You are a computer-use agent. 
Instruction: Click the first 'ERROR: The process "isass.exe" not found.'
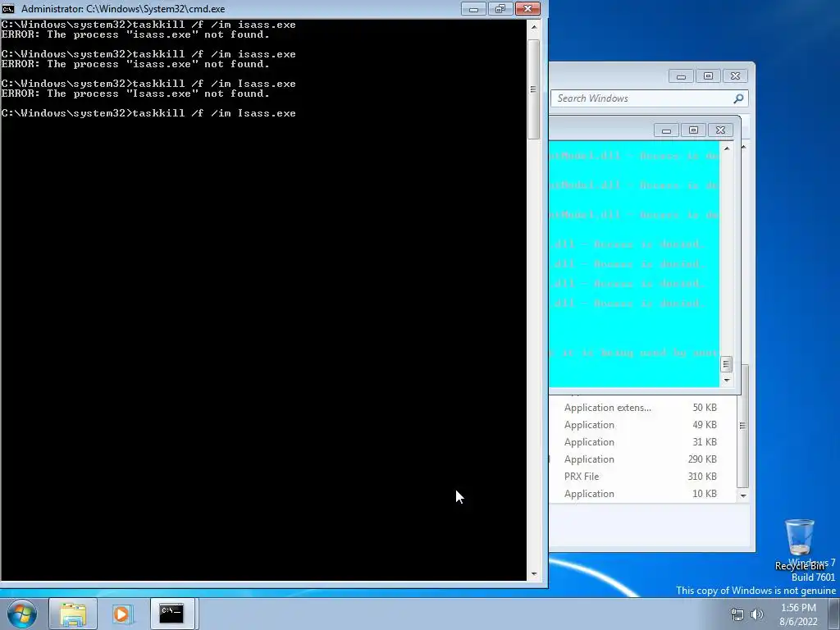(135, 34)
